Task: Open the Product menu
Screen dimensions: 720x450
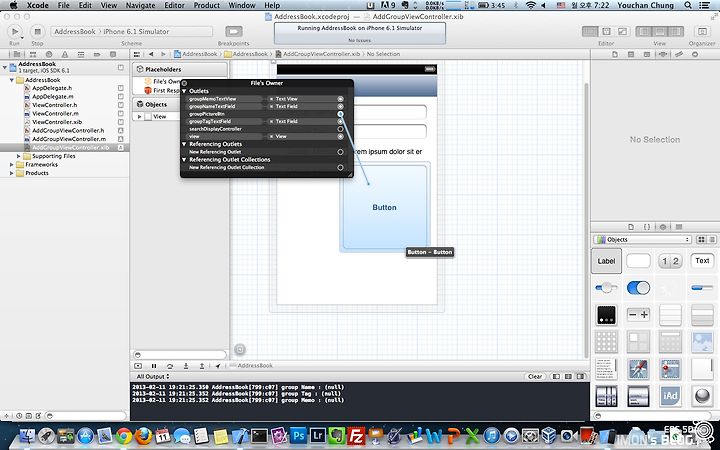Action: point(206,6)
